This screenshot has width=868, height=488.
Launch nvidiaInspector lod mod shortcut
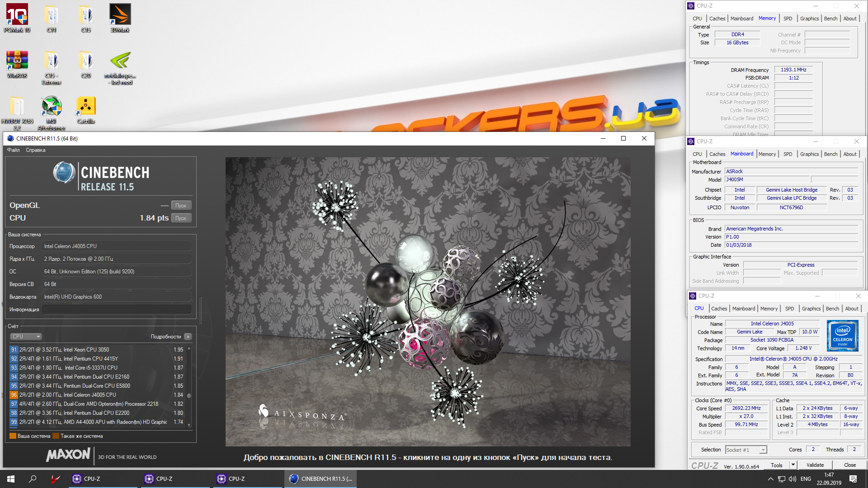120,67
